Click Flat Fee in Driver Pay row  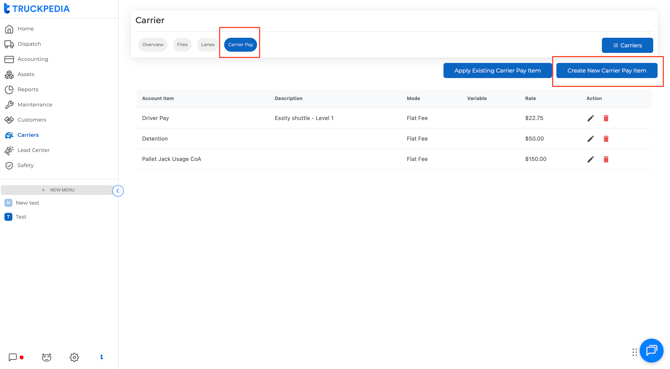tap(417, 118)
